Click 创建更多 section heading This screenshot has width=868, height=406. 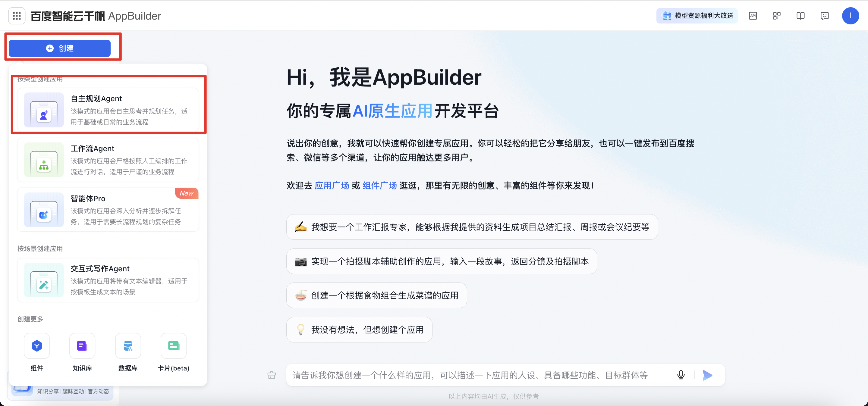(30, 319)
